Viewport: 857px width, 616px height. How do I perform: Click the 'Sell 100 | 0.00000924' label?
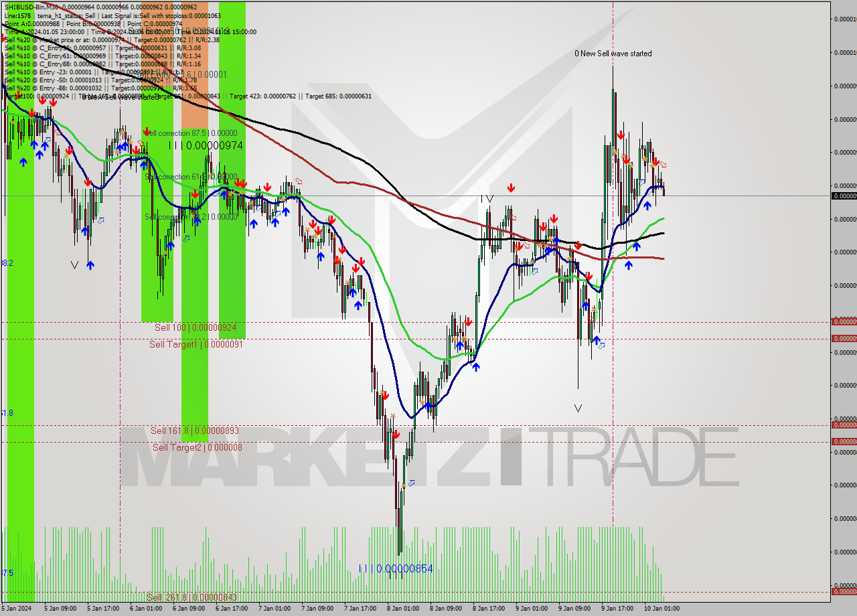pyautogui.click(x=196, y=327)
